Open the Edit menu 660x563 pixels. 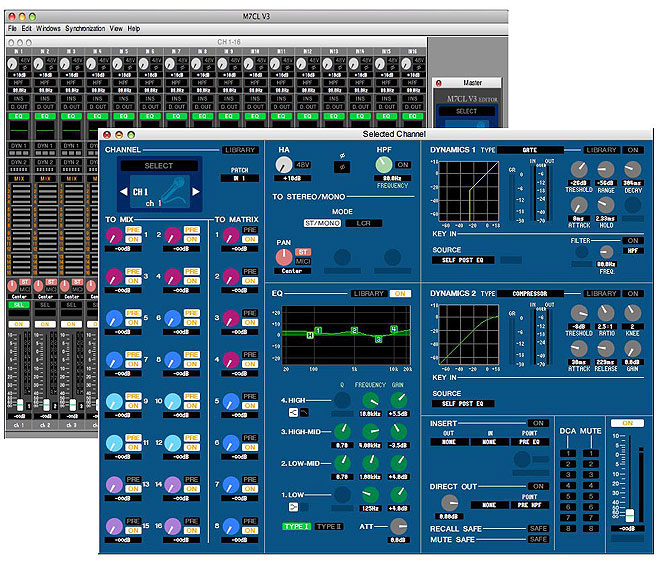[x=27, y=28]
